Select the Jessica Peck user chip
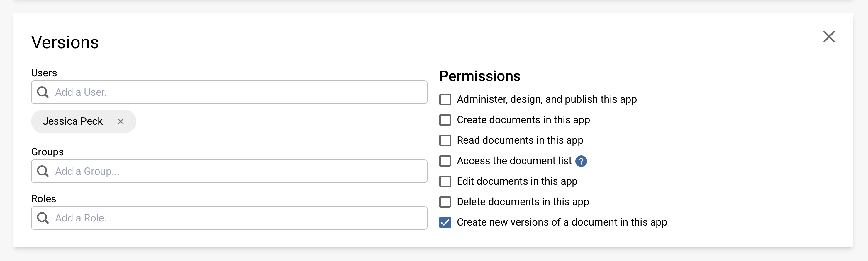 (73, 121)
